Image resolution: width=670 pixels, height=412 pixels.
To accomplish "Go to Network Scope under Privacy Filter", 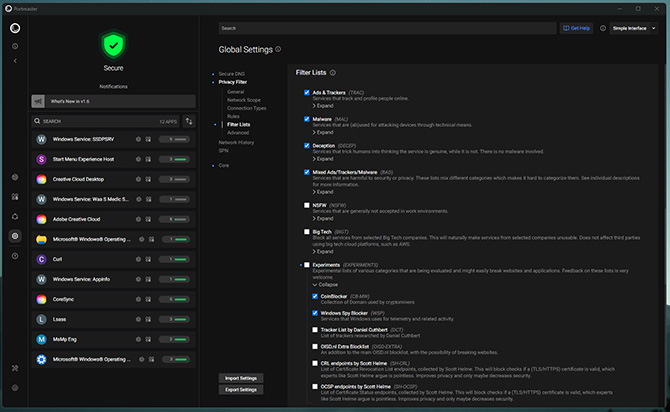I will click(x=244, y=100).
